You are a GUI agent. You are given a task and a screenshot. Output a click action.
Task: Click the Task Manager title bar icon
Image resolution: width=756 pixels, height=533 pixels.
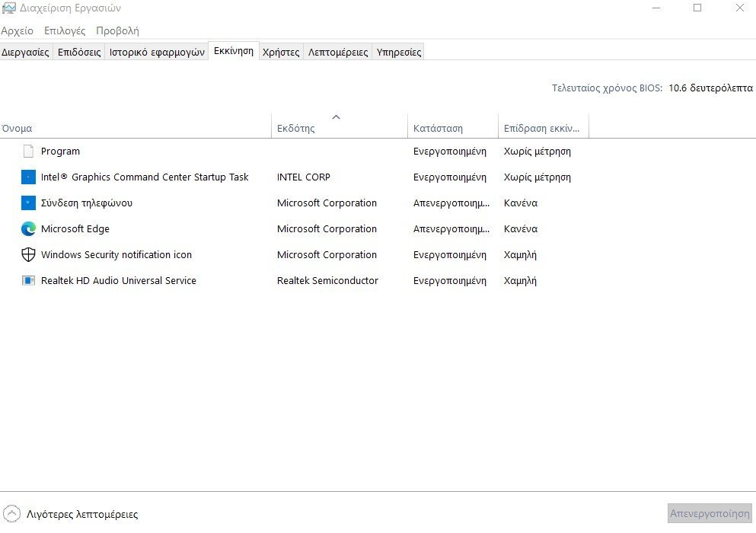point(8,8)
